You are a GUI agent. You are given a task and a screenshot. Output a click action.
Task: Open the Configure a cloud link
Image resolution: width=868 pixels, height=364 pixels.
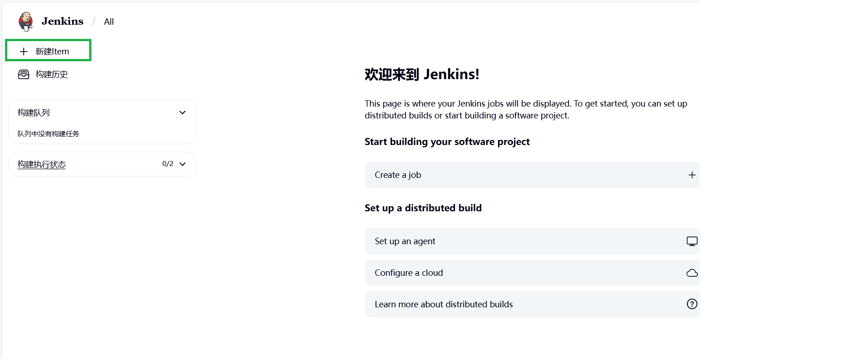click(x=532, y=273)
